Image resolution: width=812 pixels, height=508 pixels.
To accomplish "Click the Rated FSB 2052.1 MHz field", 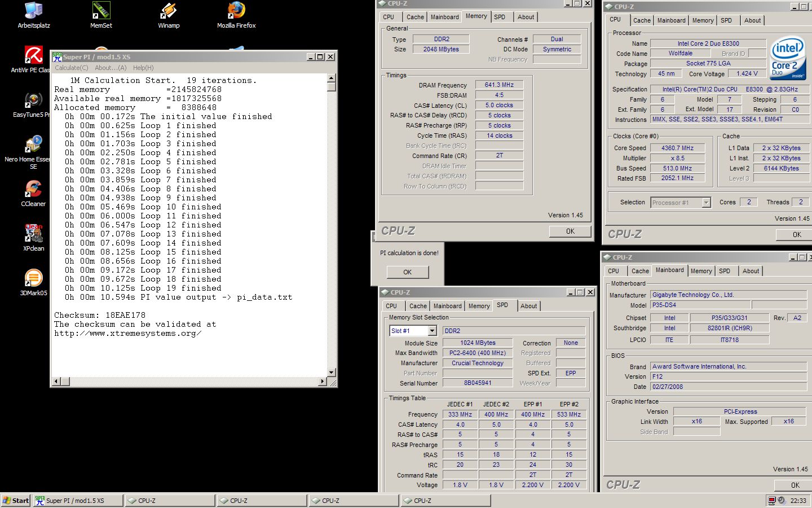I will [678, 178].
